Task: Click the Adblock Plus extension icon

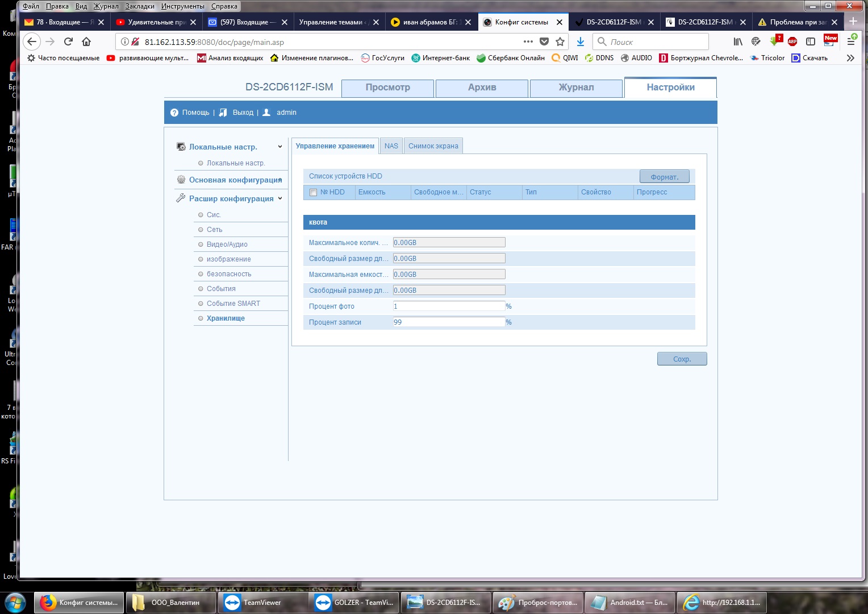Action: click(792, 42)
